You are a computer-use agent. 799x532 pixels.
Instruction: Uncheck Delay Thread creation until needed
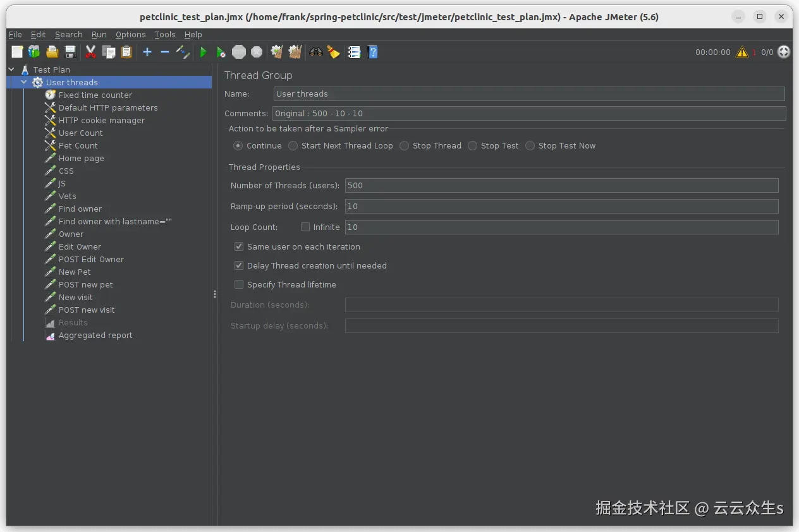tap(239, 265)
